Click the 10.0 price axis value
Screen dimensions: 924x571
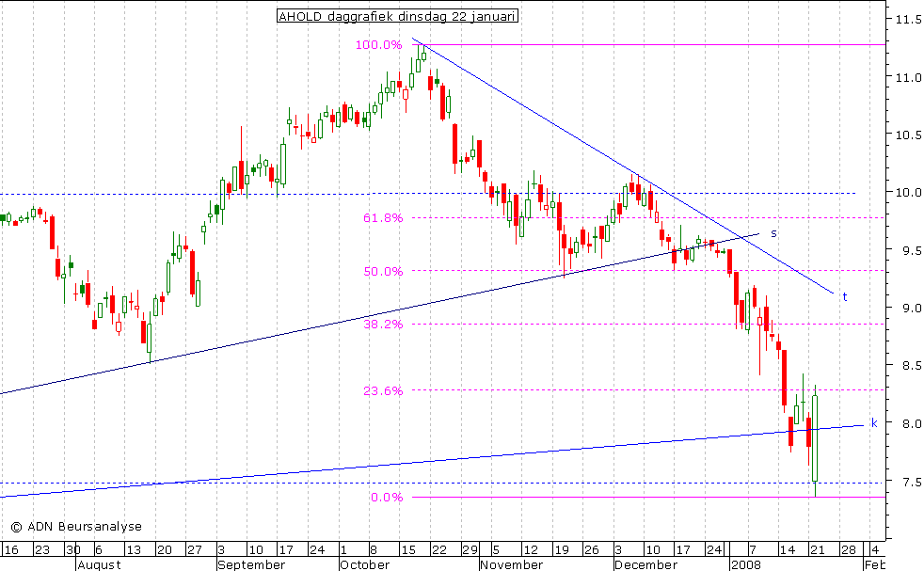coord(907,193)
